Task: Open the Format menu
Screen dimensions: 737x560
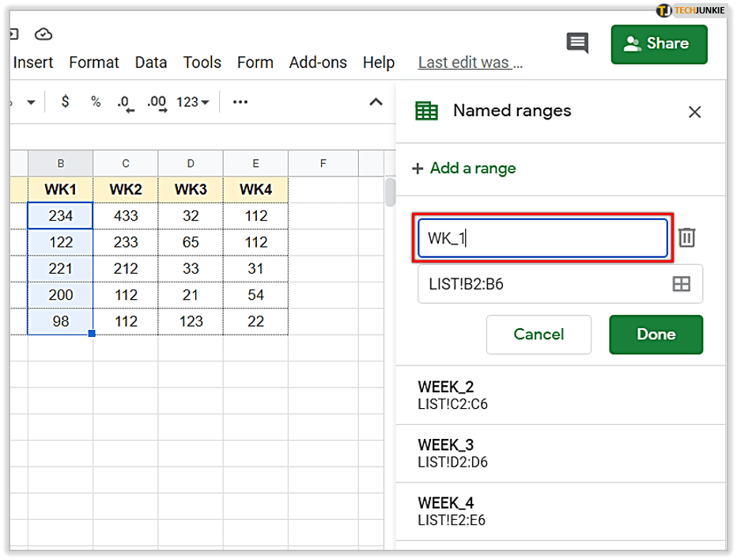Action: 94,62
